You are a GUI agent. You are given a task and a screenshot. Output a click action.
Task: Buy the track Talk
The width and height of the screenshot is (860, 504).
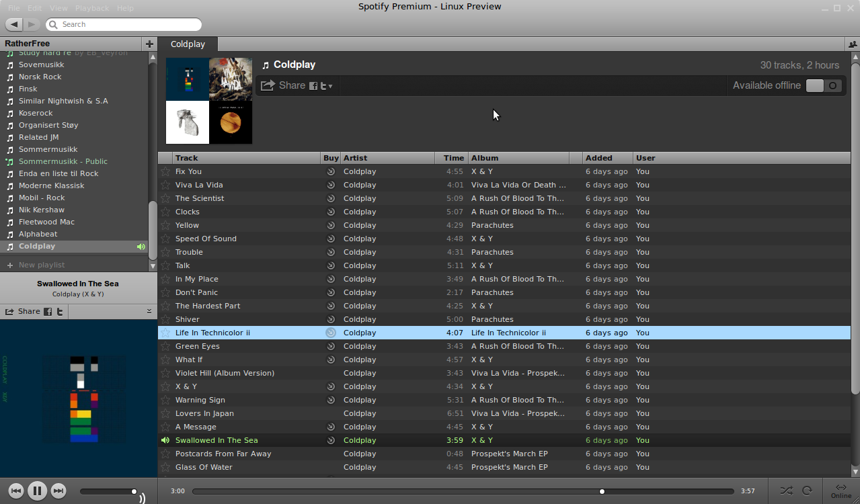pos(330,265)
